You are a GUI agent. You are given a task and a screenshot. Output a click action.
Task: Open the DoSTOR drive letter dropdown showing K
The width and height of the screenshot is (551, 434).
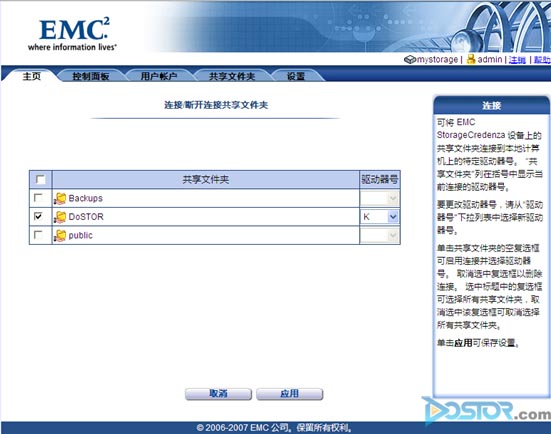(380, 217)
